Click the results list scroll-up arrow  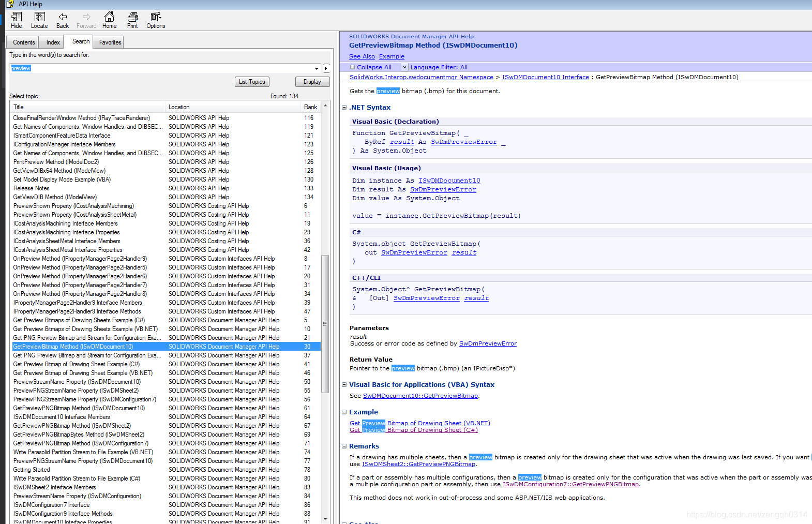pos(325,106)
